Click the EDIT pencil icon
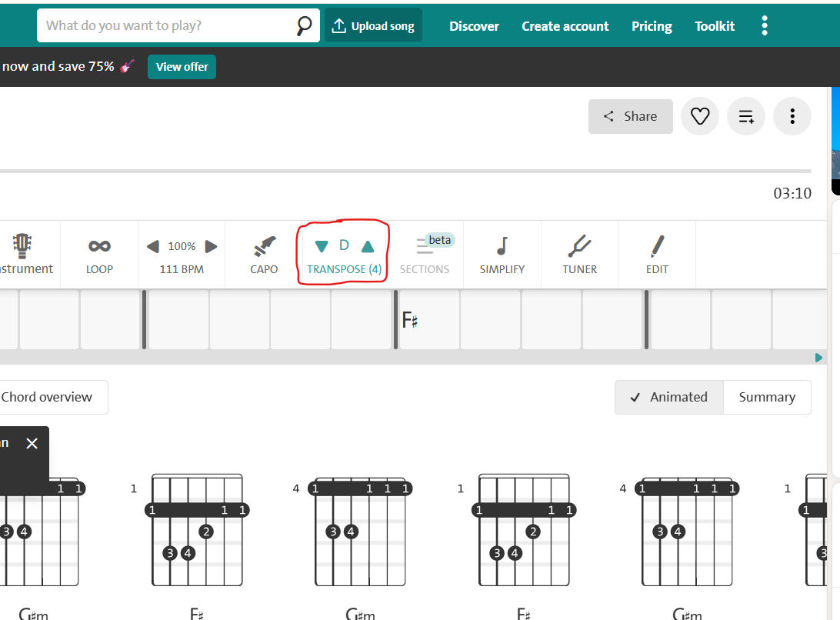Viewport: 840px width, 620px height. [x=657, y=246]
